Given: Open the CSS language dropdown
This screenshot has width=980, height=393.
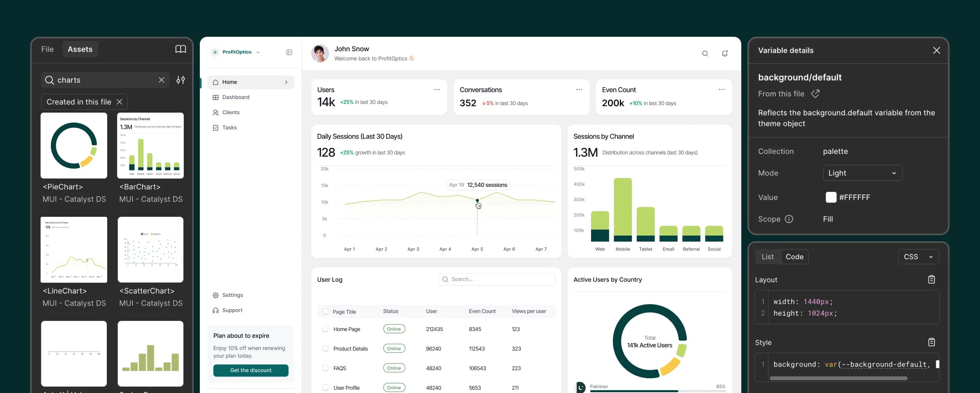Looking at the screenshot, I should click(x=918, y=257).
